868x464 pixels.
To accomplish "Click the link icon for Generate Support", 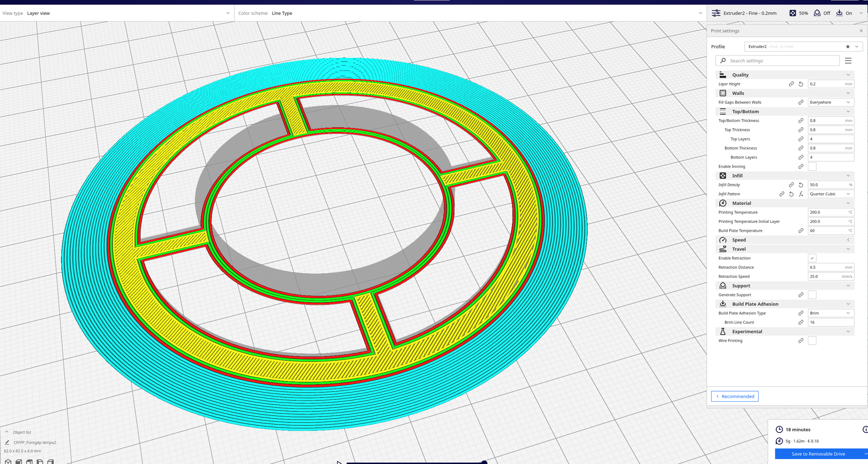I will click(x=801, y=295).
